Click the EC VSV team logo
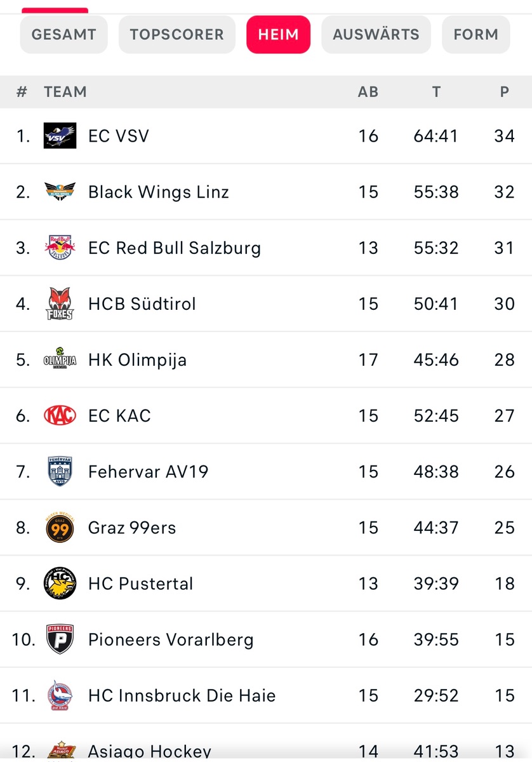The height and width of the screenshot is (762, 532). tap(60, 136)
